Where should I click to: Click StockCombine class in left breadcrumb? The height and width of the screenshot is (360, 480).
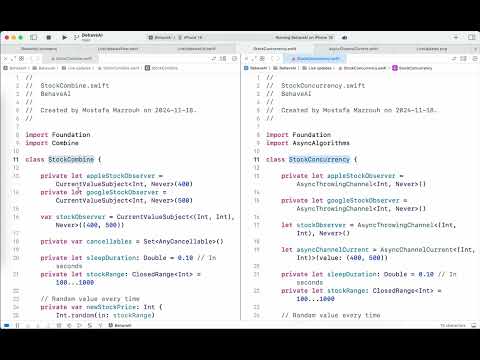point(161,68)
